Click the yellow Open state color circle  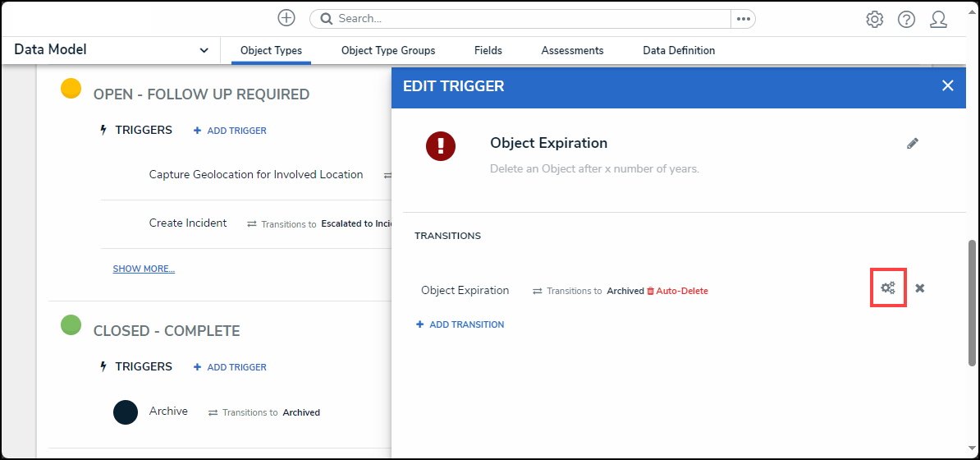click(71, 89)
